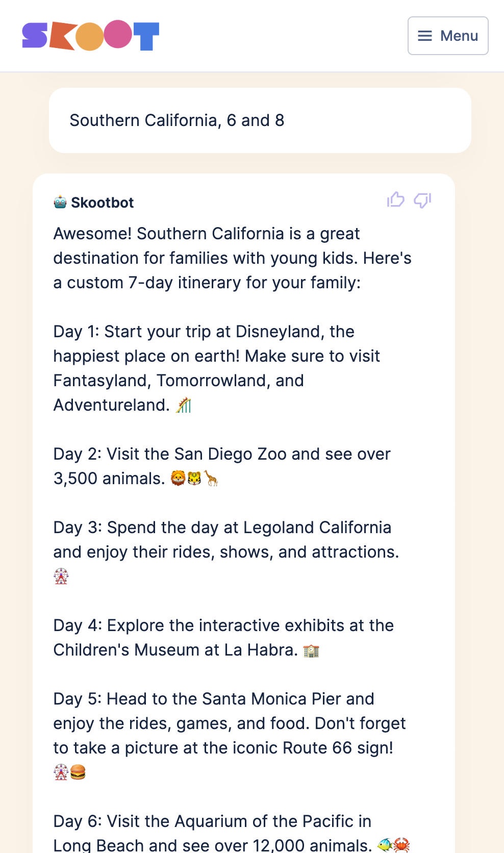Click the Day 1 Disneyland paragraph

[217, 368]
